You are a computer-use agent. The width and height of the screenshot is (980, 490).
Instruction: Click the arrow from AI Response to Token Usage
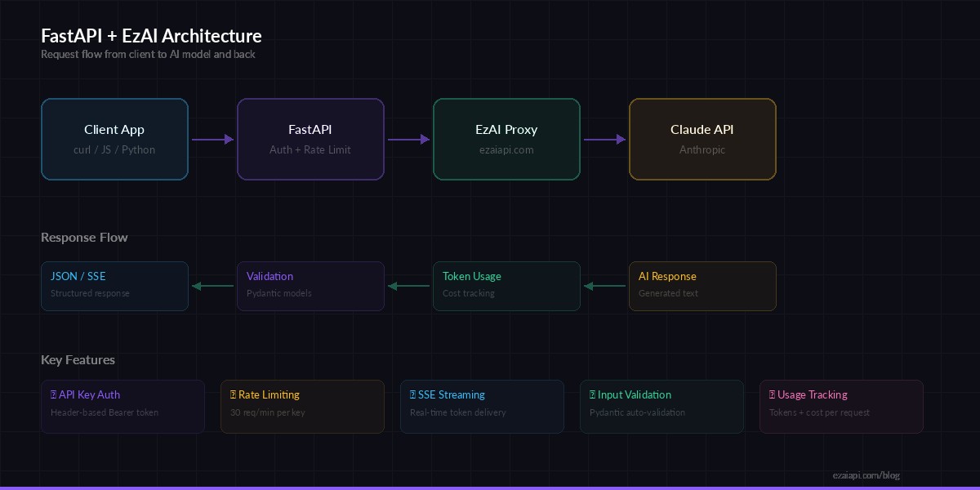pos(604,286)
